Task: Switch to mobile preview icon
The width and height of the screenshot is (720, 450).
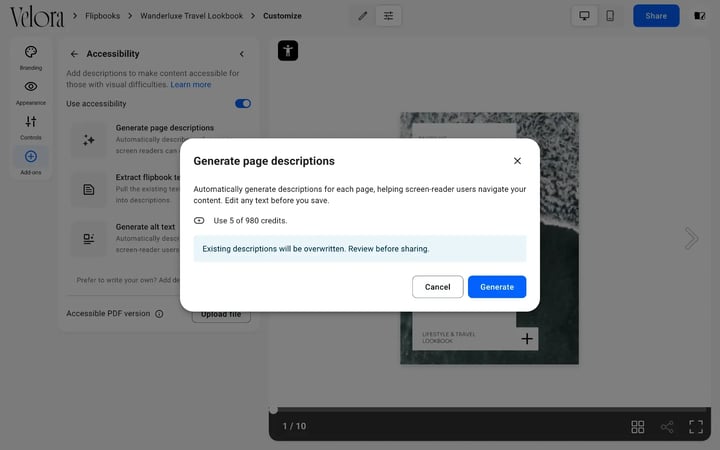Action: (x=610, y=16)
